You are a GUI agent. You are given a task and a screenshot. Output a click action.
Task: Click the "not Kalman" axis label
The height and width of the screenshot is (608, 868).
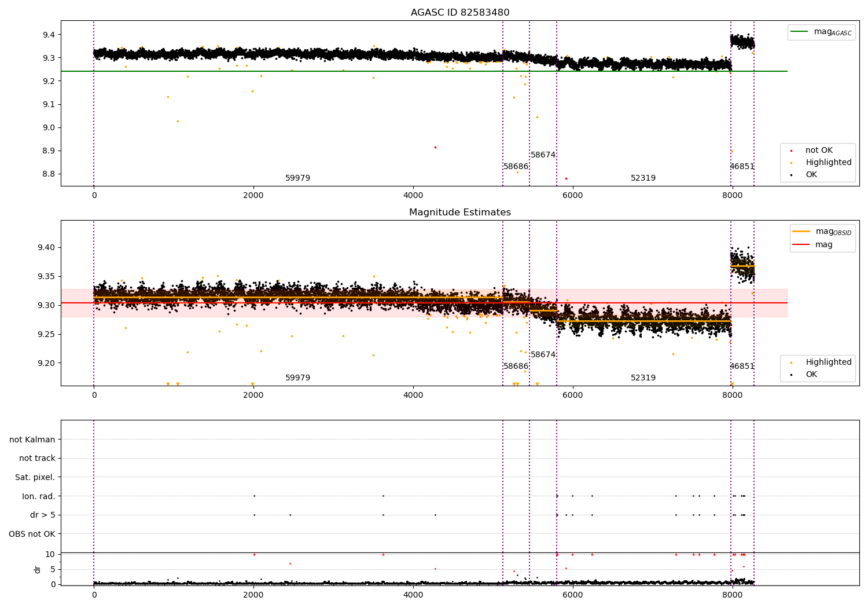click(x=32, y=440)
